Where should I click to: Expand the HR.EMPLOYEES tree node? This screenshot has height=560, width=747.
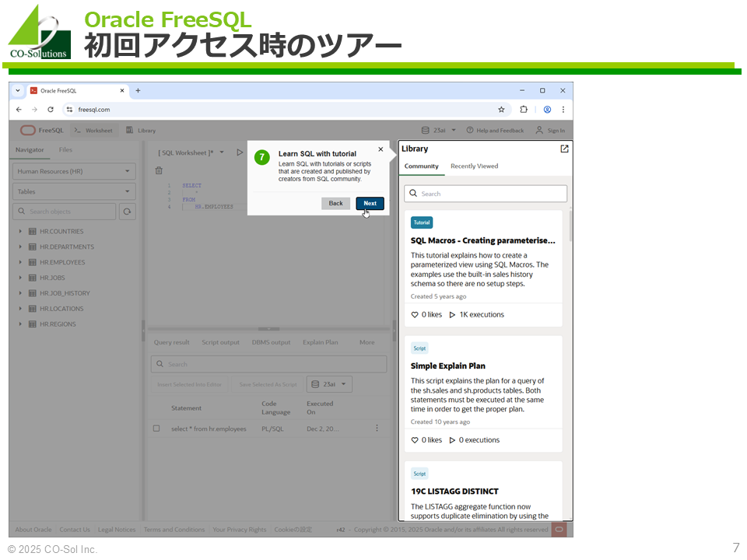(20, 262)
